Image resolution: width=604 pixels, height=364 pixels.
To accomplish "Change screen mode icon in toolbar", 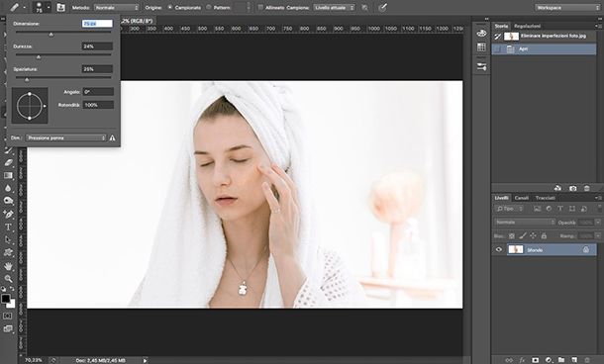I will pos(8,329).
